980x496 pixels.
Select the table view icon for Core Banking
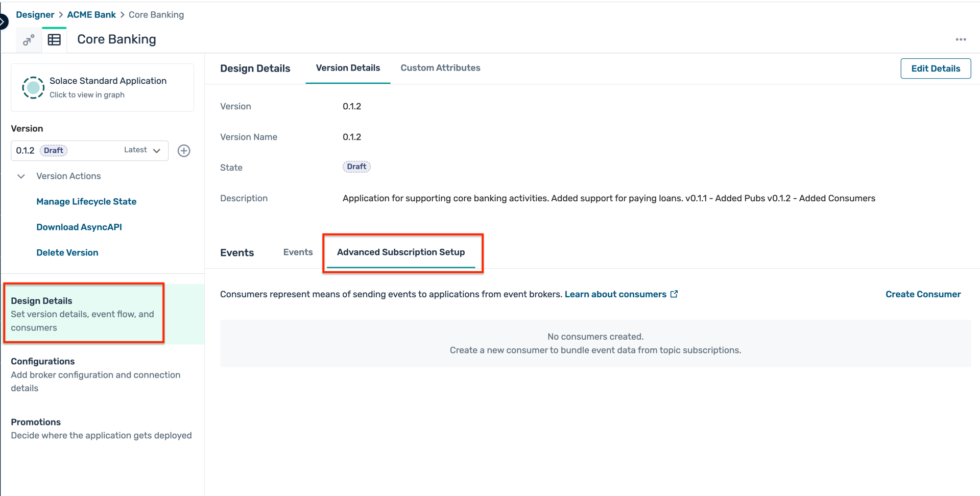[55, 39]
